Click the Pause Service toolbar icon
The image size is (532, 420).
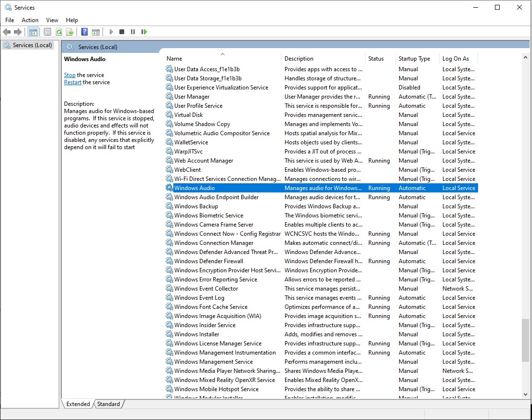click(x=133, y=32)
